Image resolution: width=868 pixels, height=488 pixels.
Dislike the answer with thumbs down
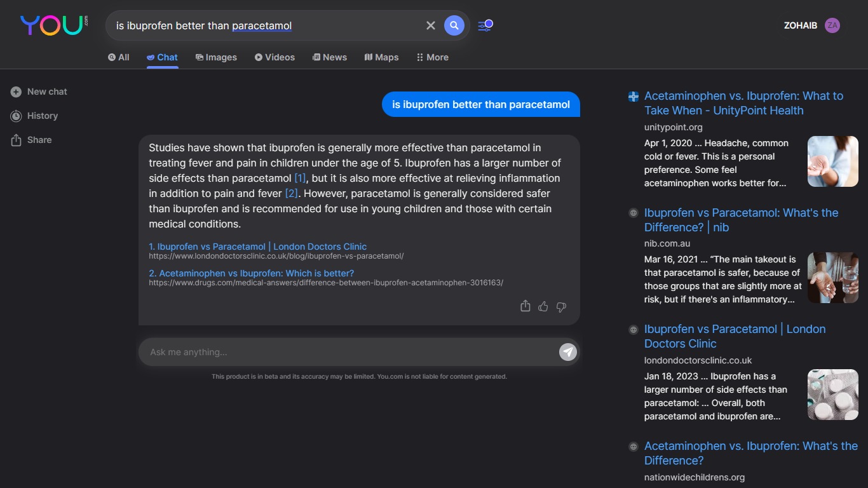[x=561, y=306]
